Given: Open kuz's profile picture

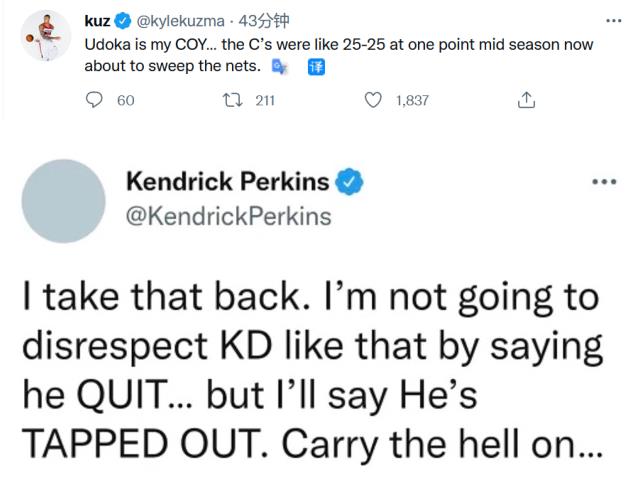Looking at the screenshot, I should (x=46, y=36).
